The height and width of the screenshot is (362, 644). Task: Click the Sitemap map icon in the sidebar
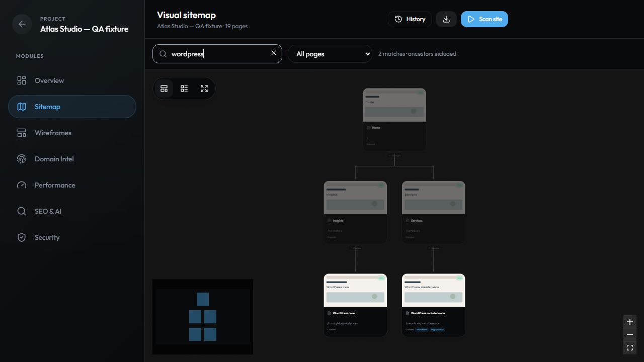tap(22, 107)
